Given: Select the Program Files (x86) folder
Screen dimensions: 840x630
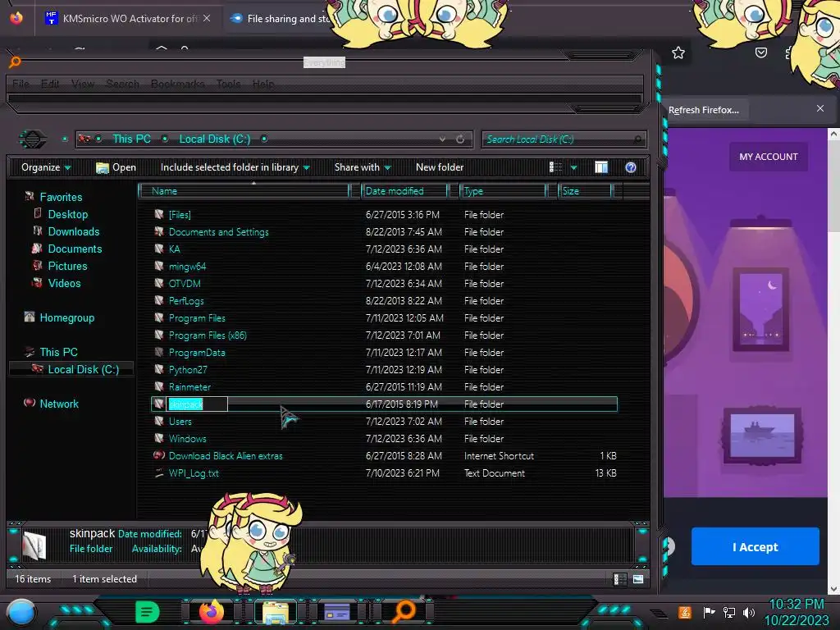Looking at the screenshot, I should click(208, 336).
